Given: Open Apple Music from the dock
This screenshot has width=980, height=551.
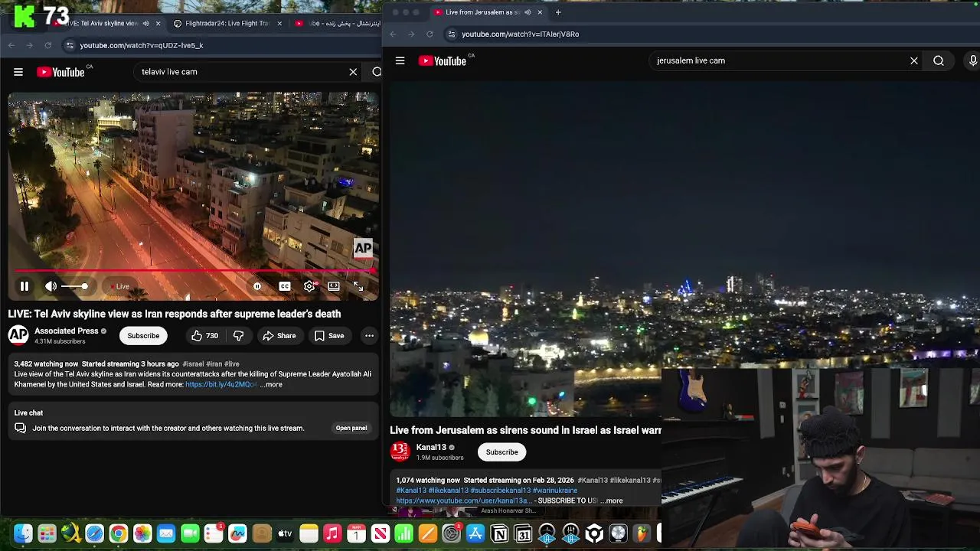Looking at the screenshot, I should (x=332, y=533).
